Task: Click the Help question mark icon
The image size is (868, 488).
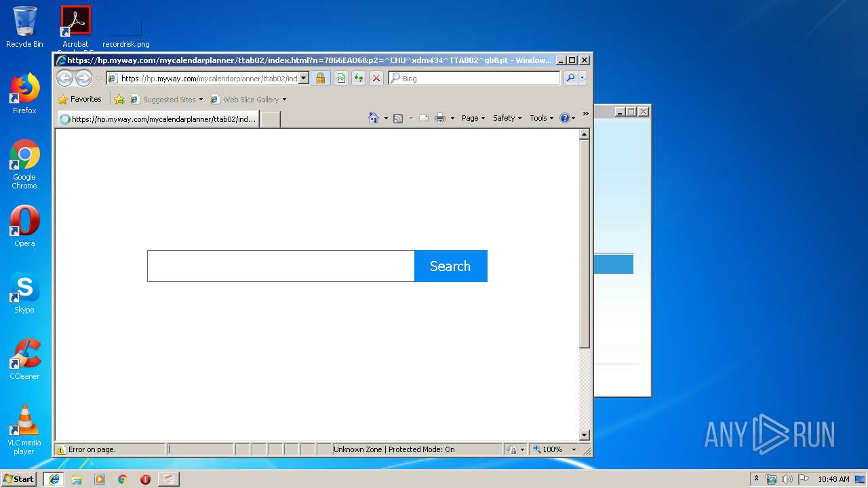Action: point(565,118)
